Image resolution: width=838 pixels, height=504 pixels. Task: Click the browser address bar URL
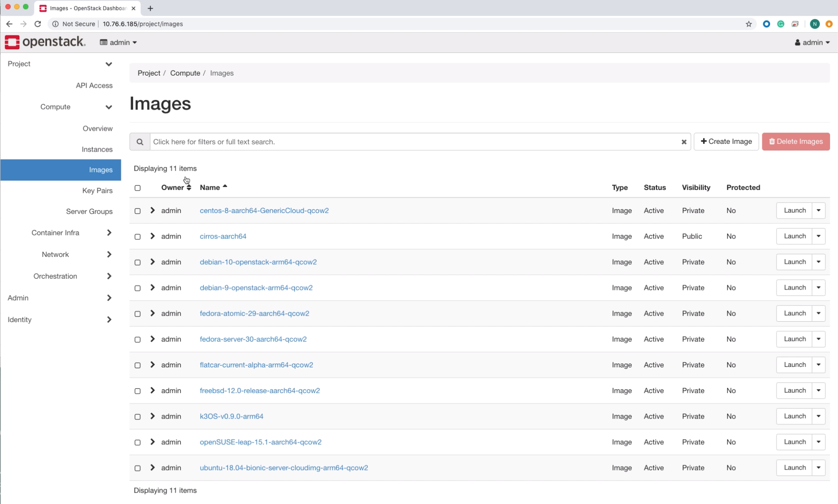pos(143,24)
